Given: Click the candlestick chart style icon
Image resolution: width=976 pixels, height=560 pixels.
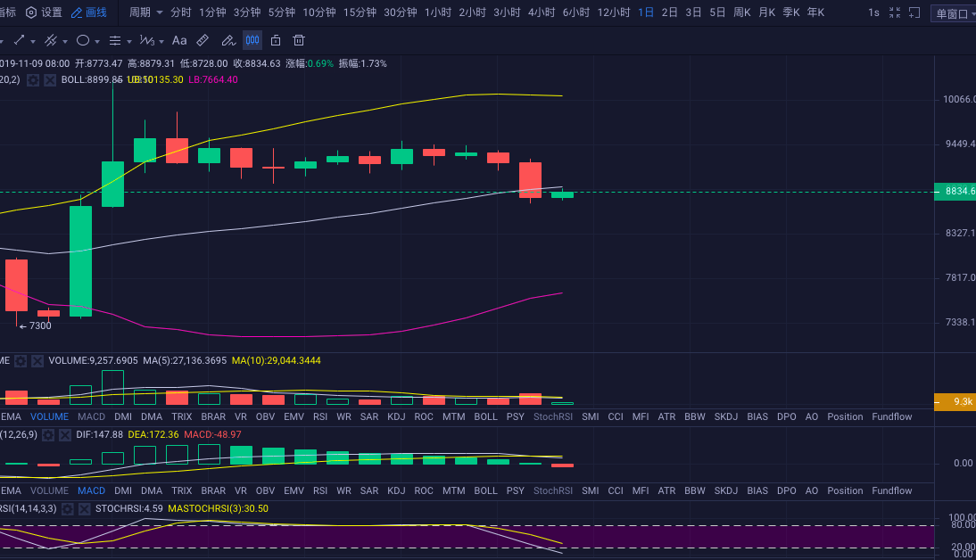Looking at the screenshot, I should (x=252, y=40).
